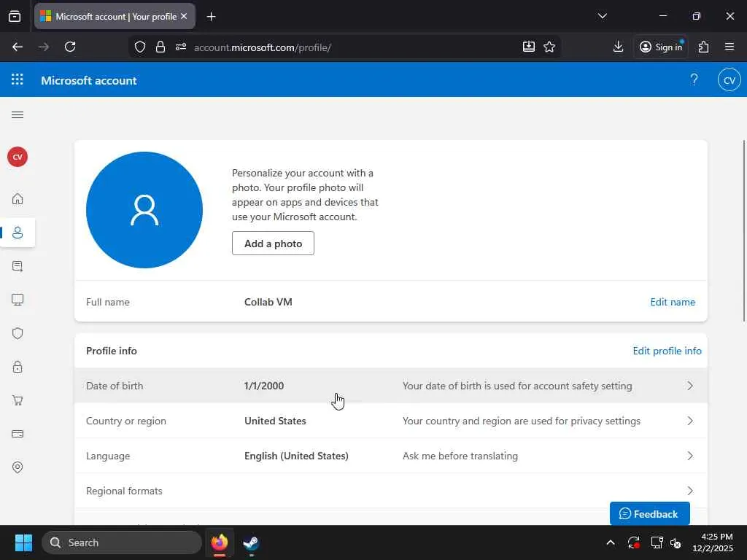Click the blue profile photo placeholder
Screen dimensions: 747x560
(144, 210)
